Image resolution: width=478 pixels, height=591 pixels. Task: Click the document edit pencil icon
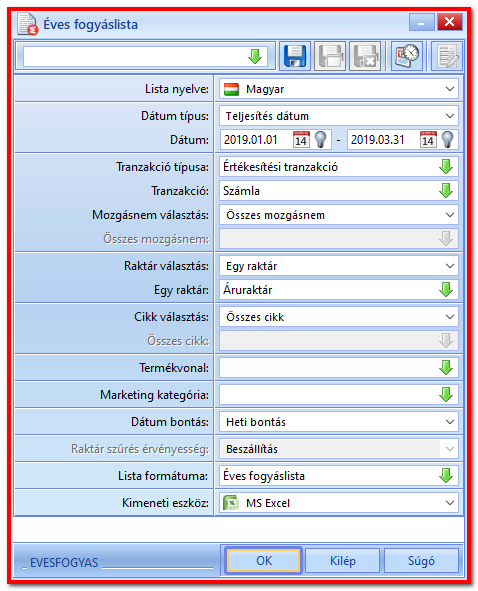[447, 56]
